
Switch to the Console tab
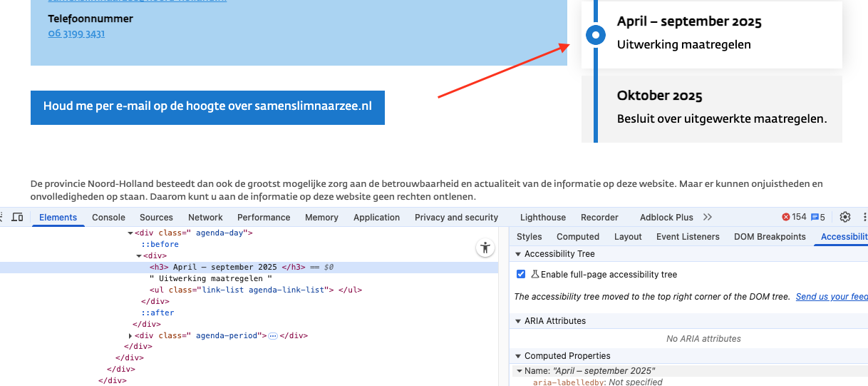(108, 217)
